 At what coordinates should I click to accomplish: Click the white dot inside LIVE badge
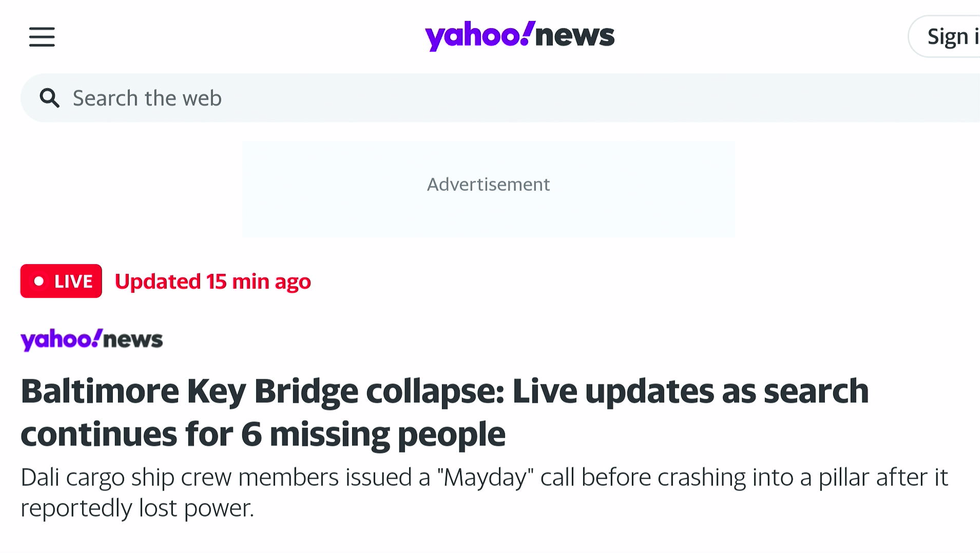pos(39,281)
